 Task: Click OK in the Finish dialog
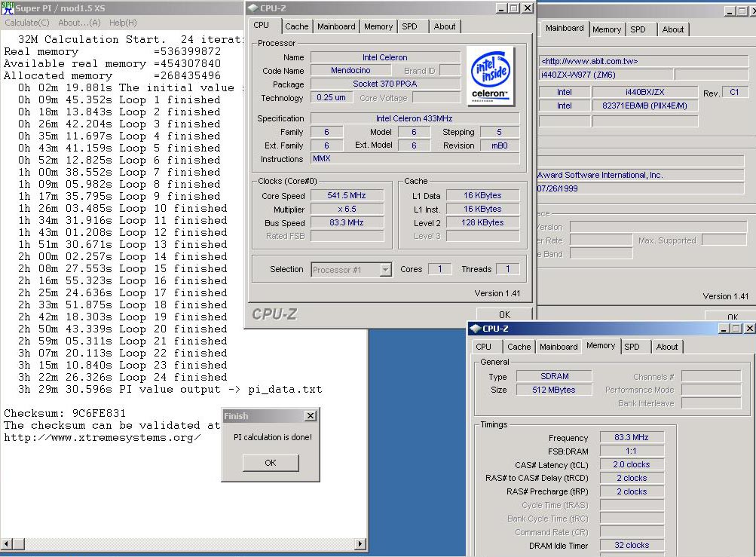tap(271, 463)
